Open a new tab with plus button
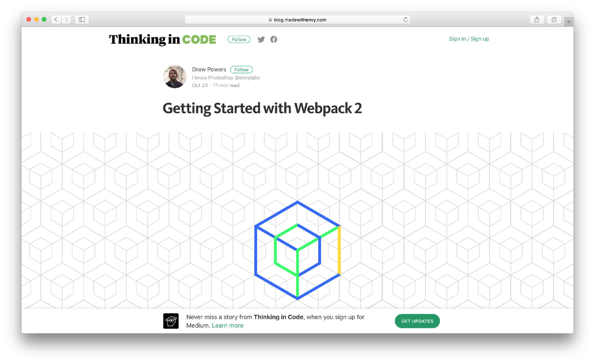595x364 pixels. click(x=569, y=22)
